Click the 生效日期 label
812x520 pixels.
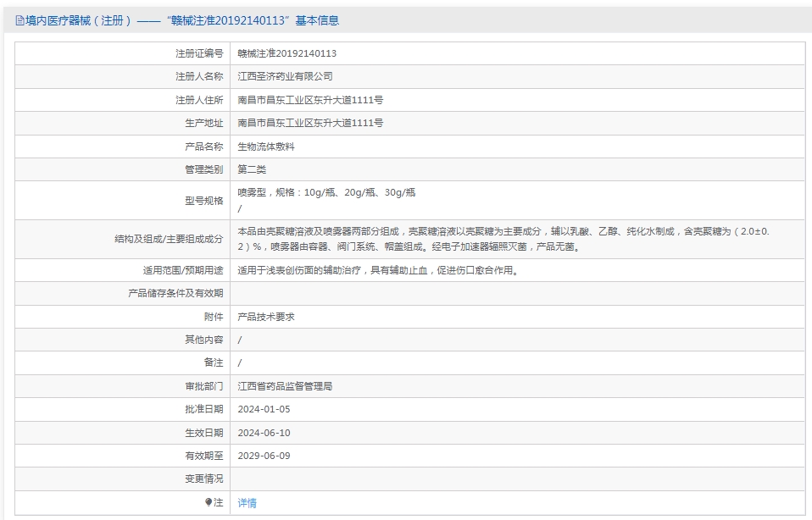(204, 433)
